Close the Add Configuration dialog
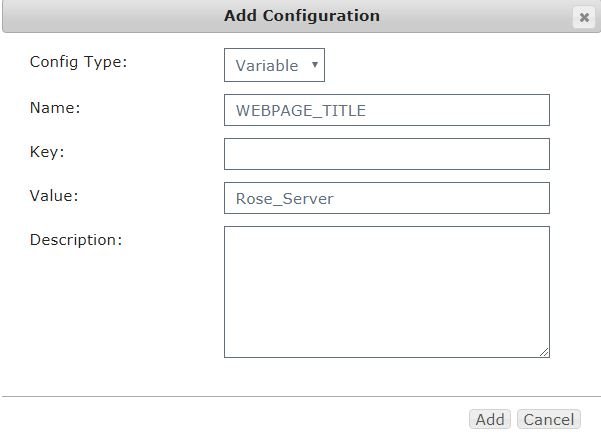This screenshot has width=601, height=441. click(584, 17)
